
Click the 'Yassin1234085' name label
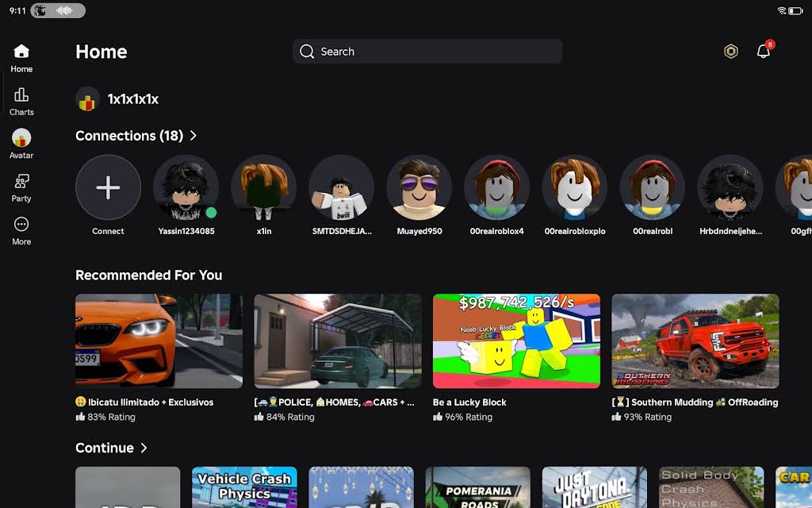pyautogui.click(x=186, y=231)
